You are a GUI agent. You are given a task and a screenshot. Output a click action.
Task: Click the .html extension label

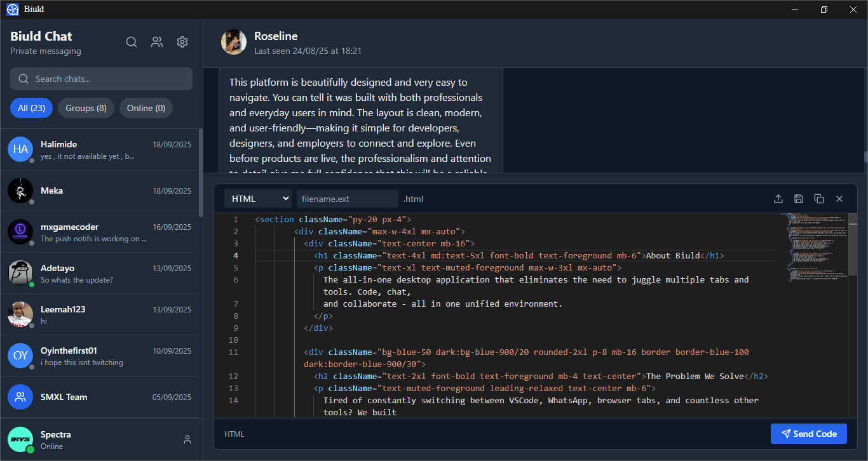(x=414, y=199)
